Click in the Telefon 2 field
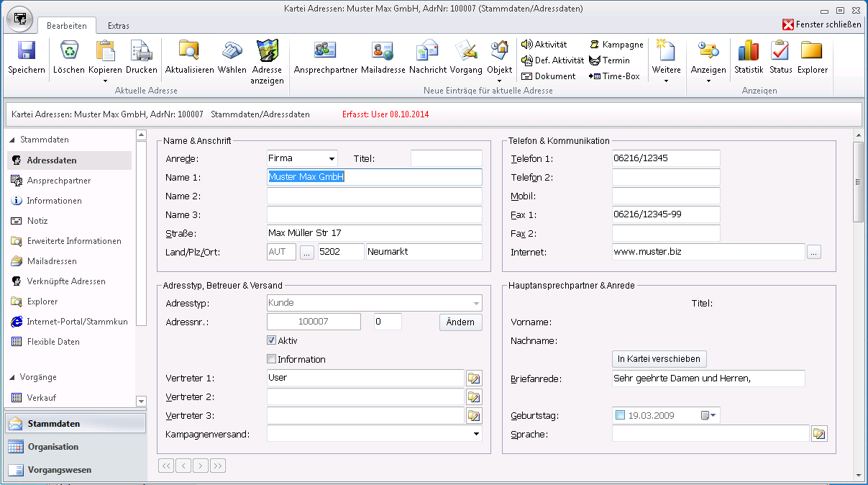The width and height of the screenshot is (868, 485). (x=666, y=177)
